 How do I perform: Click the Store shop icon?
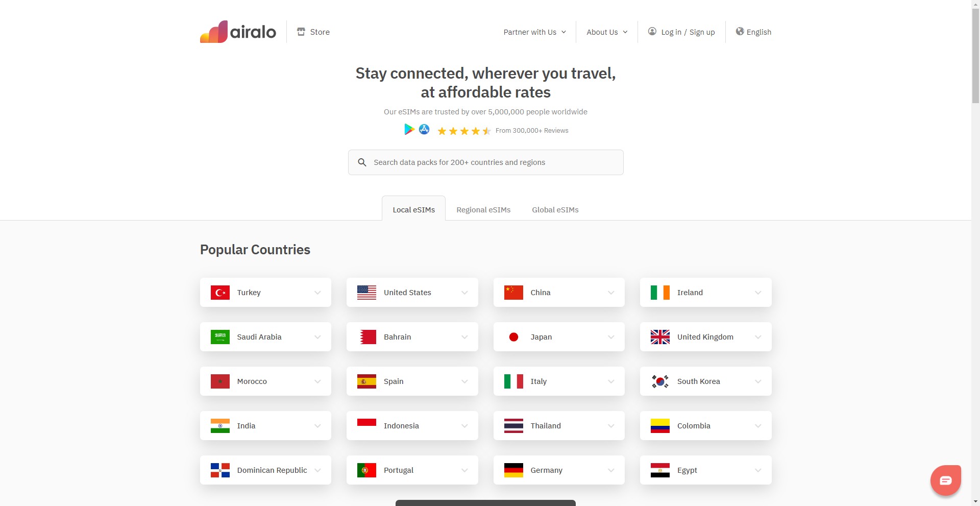tap(301, 32)
